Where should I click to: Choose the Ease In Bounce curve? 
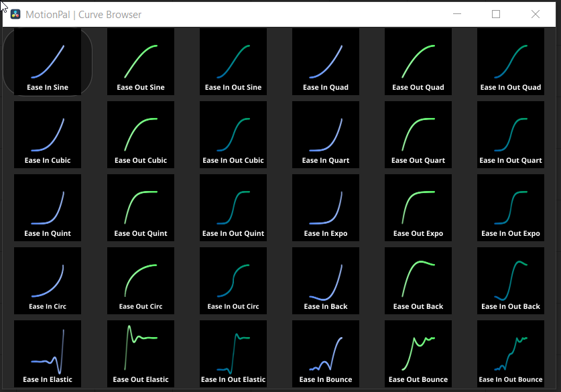pos(326,354)
